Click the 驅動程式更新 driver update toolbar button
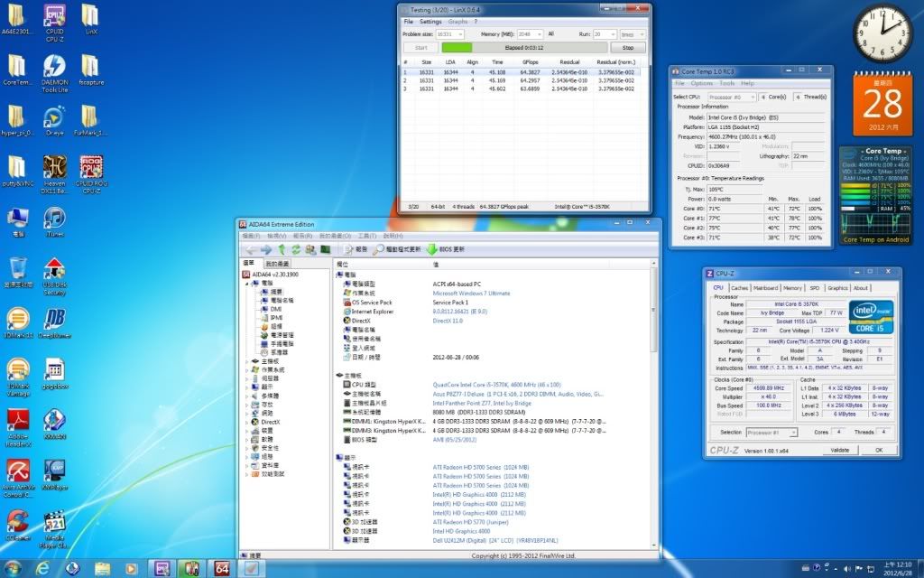Screen dimensions: 924x578 tap(397, 249)
